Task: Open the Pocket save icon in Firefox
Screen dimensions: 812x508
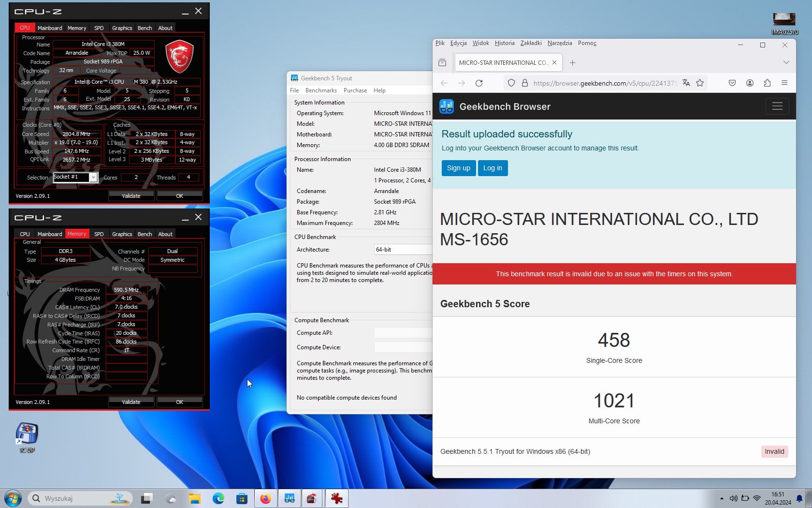Action: point(732,83)
